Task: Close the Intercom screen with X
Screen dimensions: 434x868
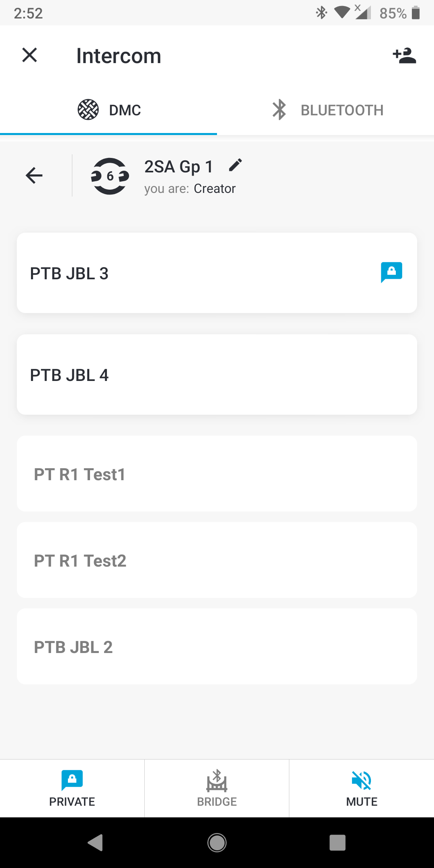Action: click(29, 55)
